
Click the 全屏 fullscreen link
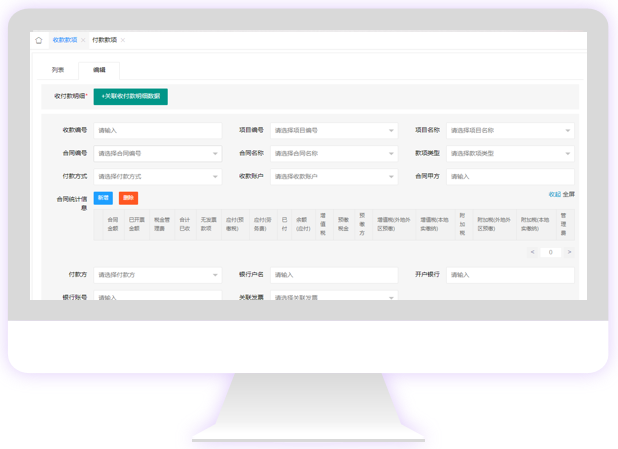point(569,194)
